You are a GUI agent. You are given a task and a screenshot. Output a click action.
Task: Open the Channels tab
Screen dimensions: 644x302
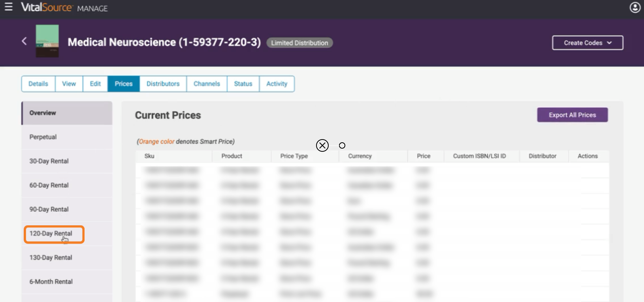click(207, 84)
